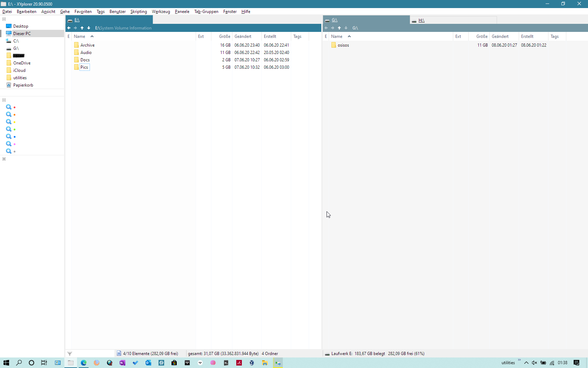Click the filter funnel icon in status bar
Screen dimensions: 588x368
[70, 354]
